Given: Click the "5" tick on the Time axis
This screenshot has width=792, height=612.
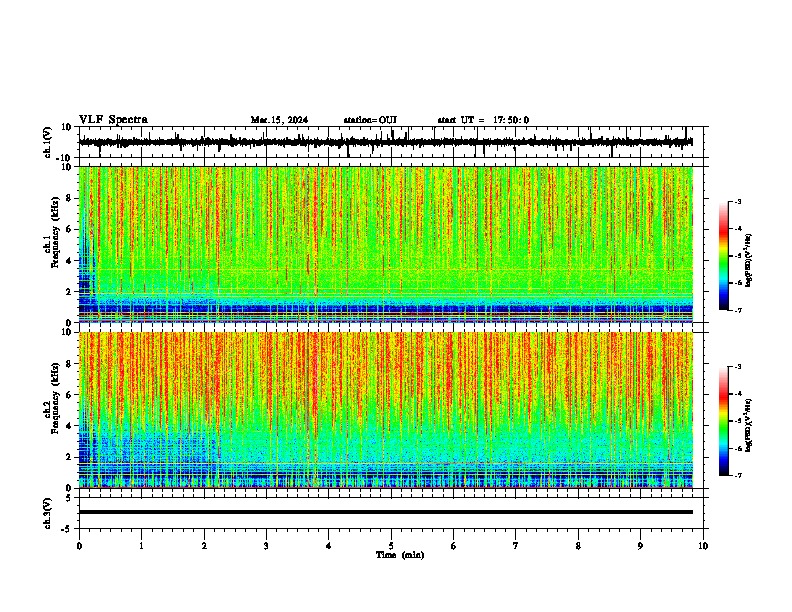Looking at the screenshot, I should [391, 546].
